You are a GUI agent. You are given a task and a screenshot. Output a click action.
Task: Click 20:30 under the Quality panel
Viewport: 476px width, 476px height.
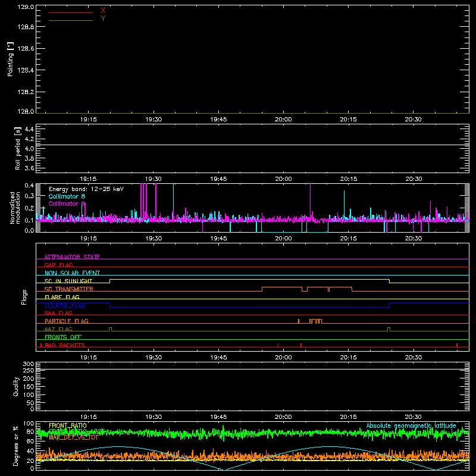coord(413,417)
